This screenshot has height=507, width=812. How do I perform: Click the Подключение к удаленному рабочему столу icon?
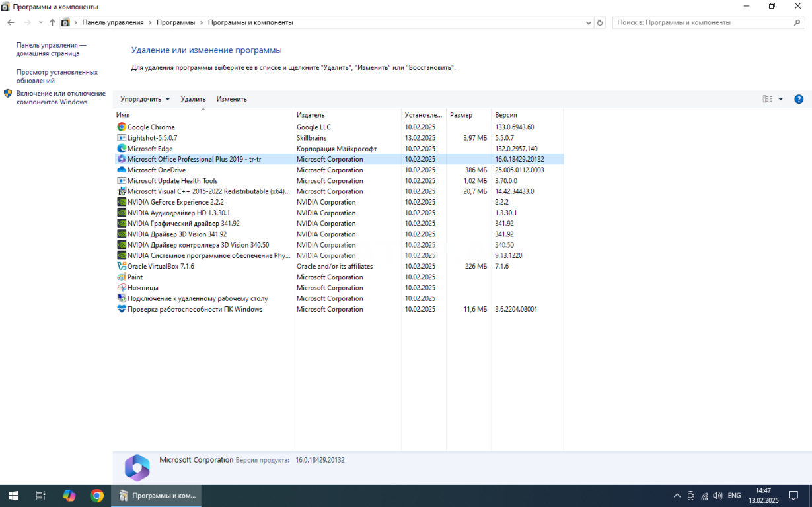[122, 298]
